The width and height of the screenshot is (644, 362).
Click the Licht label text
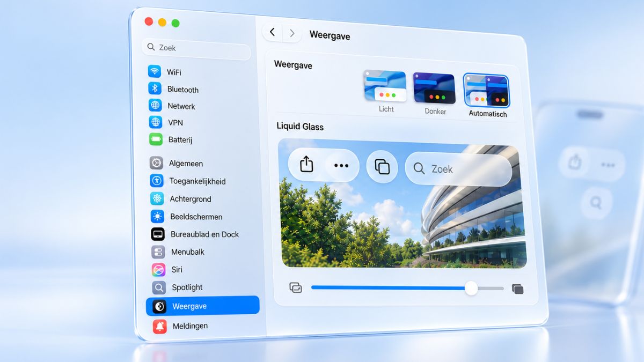tap(386, 109)
